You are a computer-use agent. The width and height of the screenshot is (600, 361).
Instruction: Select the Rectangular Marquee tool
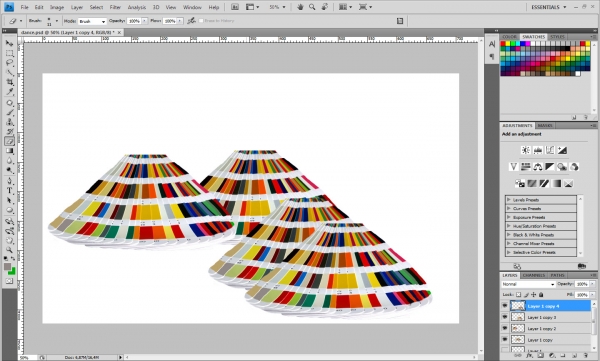coord(9,53)
